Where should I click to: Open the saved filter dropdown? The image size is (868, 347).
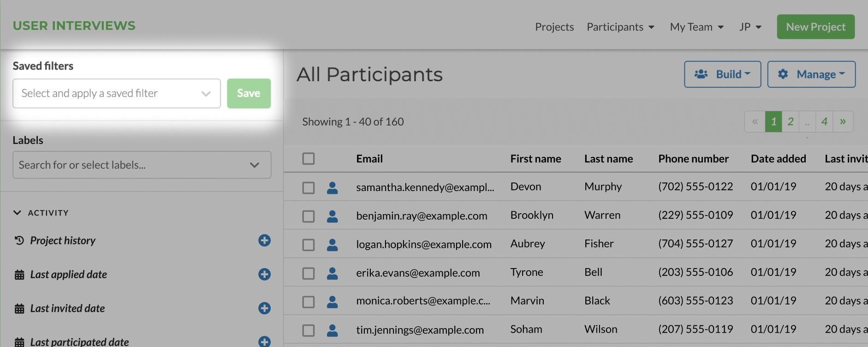tap(117, 94)
